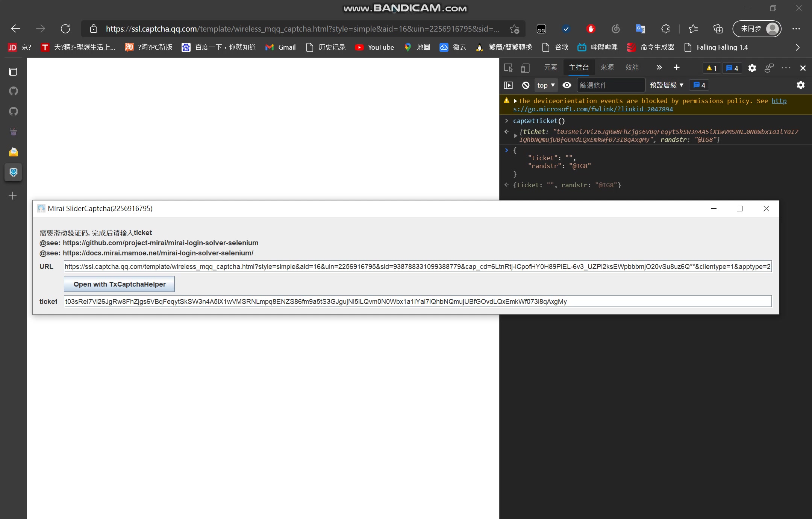Click the bookmark star icon in address bar

pyautogui.click(x=514, y=29)
